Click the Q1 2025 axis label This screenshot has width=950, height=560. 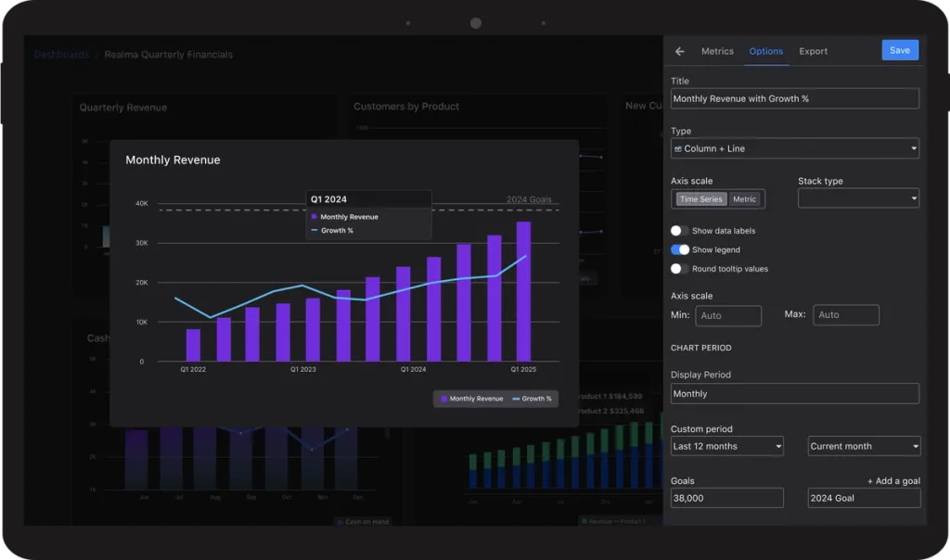pyautogui.click(x=523, y=369)
